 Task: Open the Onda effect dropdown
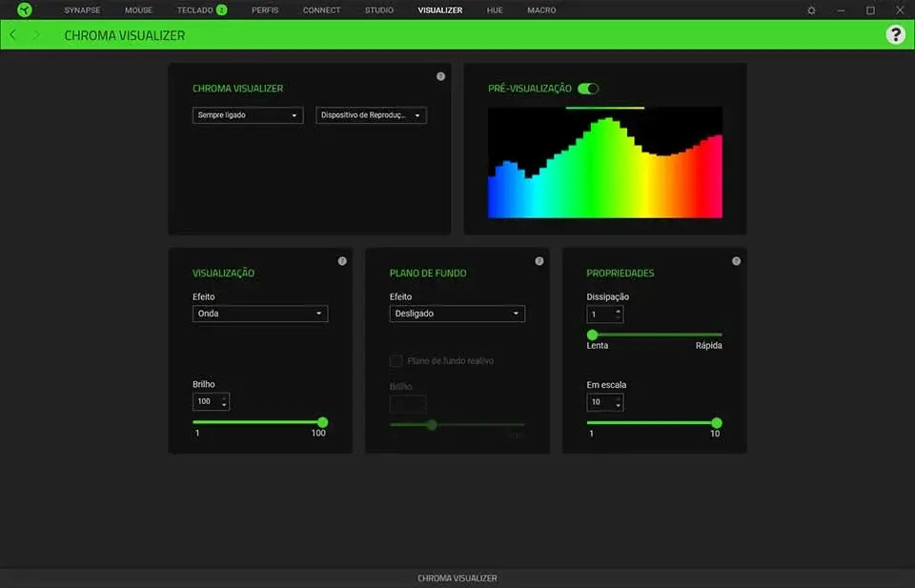pos(260,314)
